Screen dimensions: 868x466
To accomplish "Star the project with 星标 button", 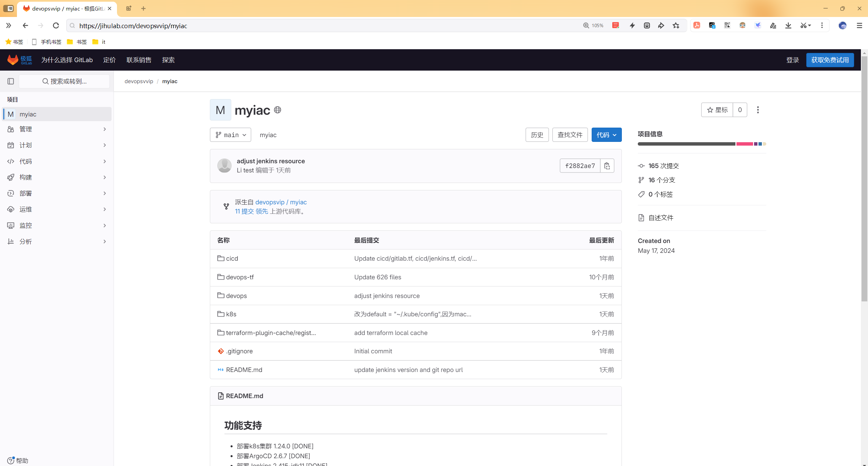I will tap(717, 110).
